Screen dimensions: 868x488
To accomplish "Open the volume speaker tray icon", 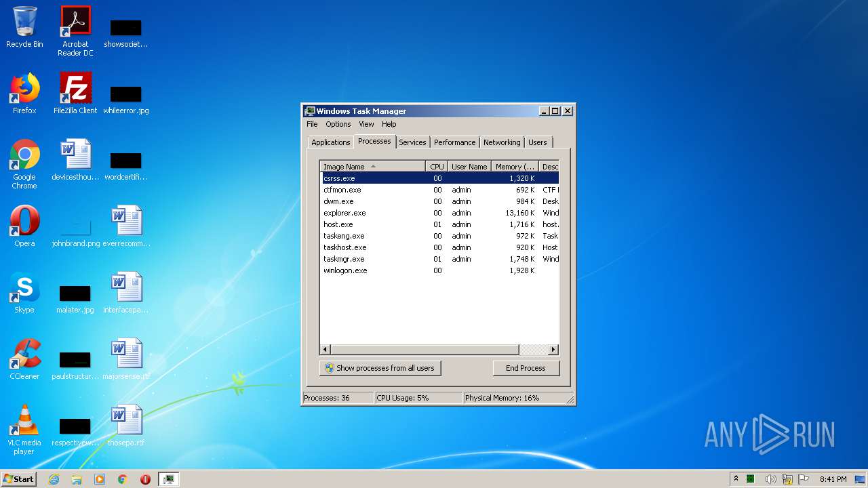I will click(770, 479).
